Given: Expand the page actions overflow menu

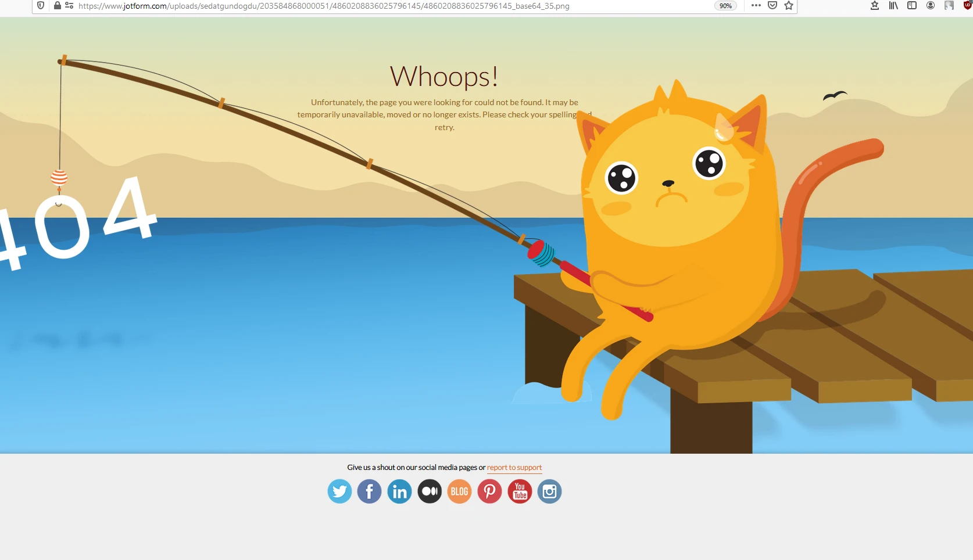Looking at the screenshot, I should (756, 6).
